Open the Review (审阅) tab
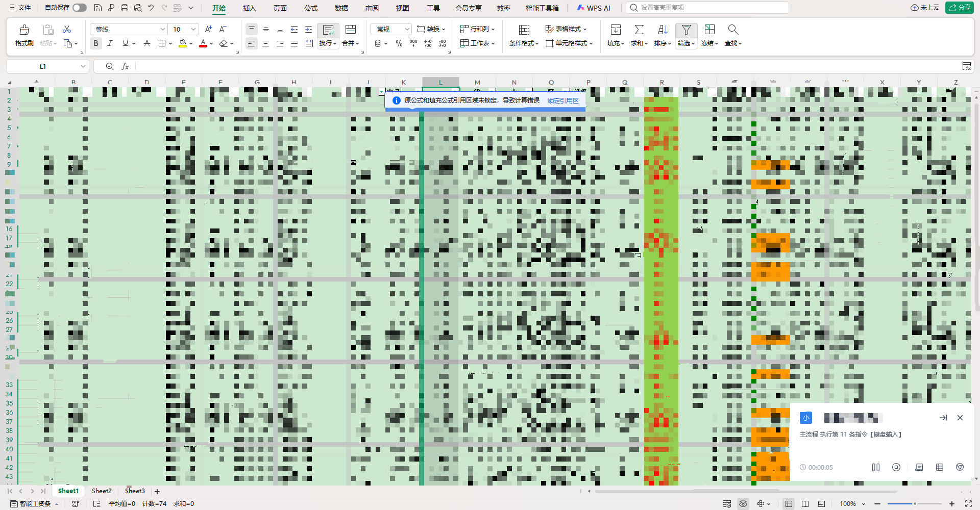 372,8
